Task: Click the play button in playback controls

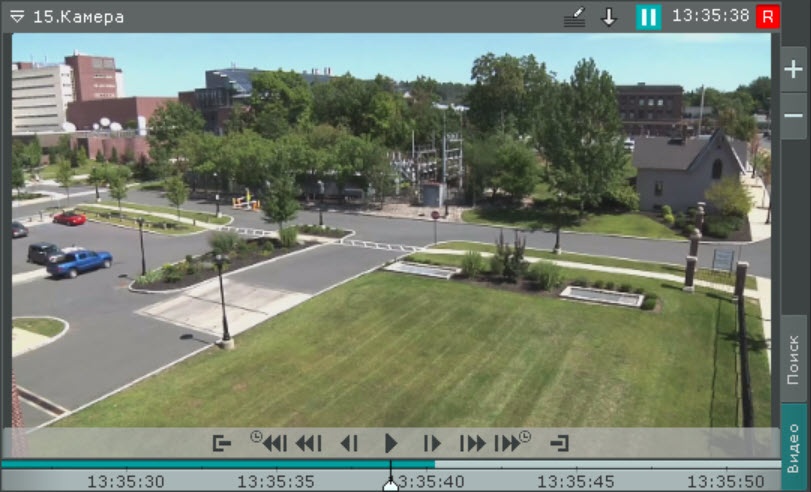Action: (x=391, y=443)
